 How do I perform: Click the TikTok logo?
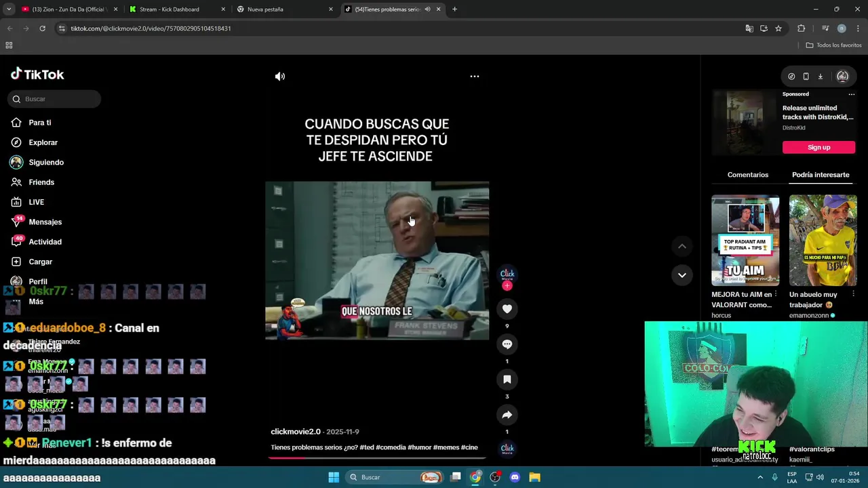tap(37, 75)
